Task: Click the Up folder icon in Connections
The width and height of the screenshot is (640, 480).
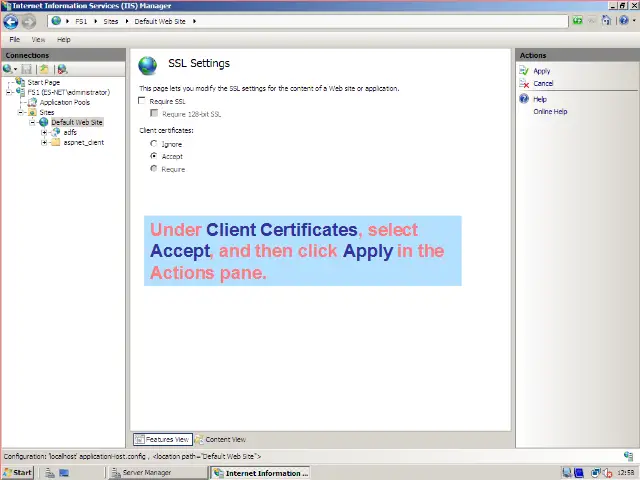Action: pos(44,69)
